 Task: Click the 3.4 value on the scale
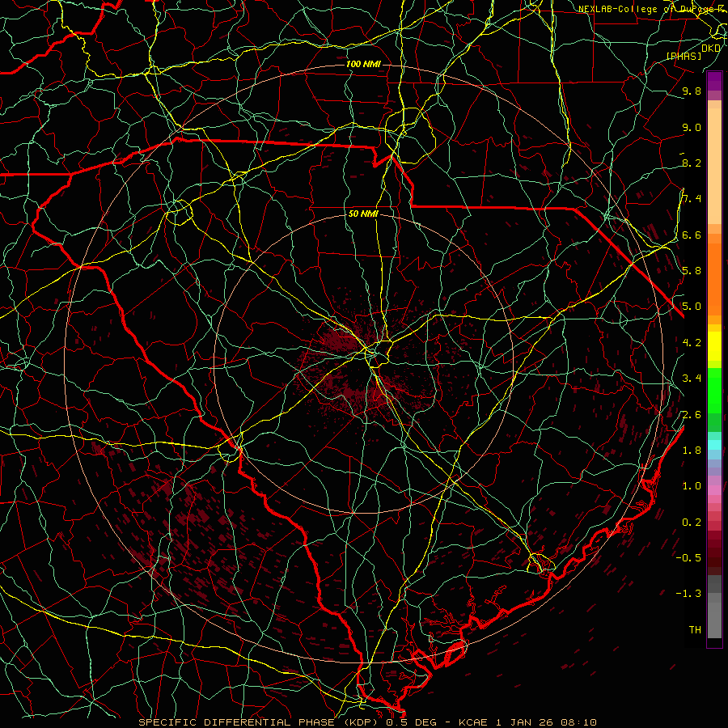click(692, 379)
